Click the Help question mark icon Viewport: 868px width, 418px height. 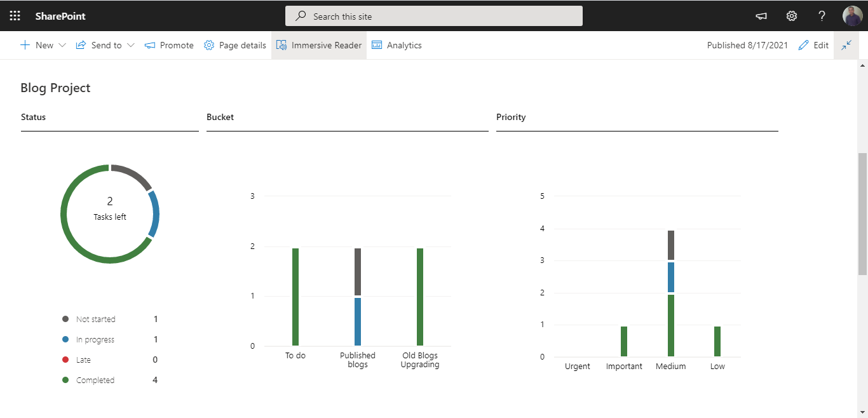point(822,15)
